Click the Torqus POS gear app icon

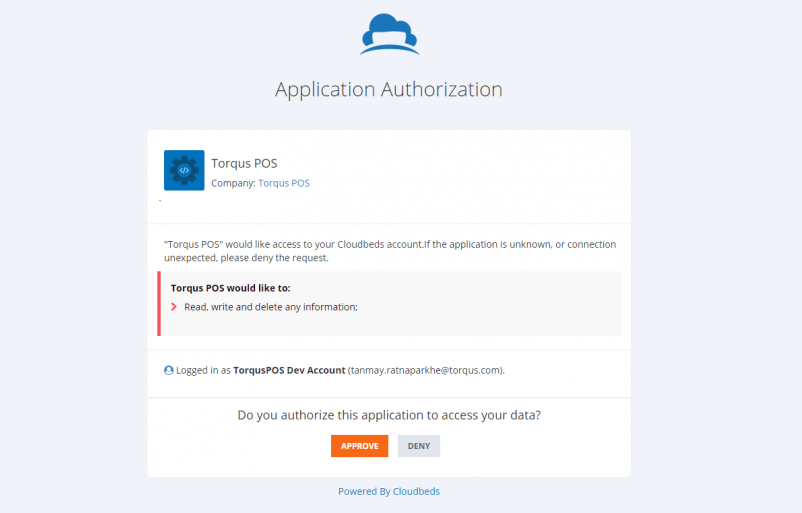click(x=184, y=170)
